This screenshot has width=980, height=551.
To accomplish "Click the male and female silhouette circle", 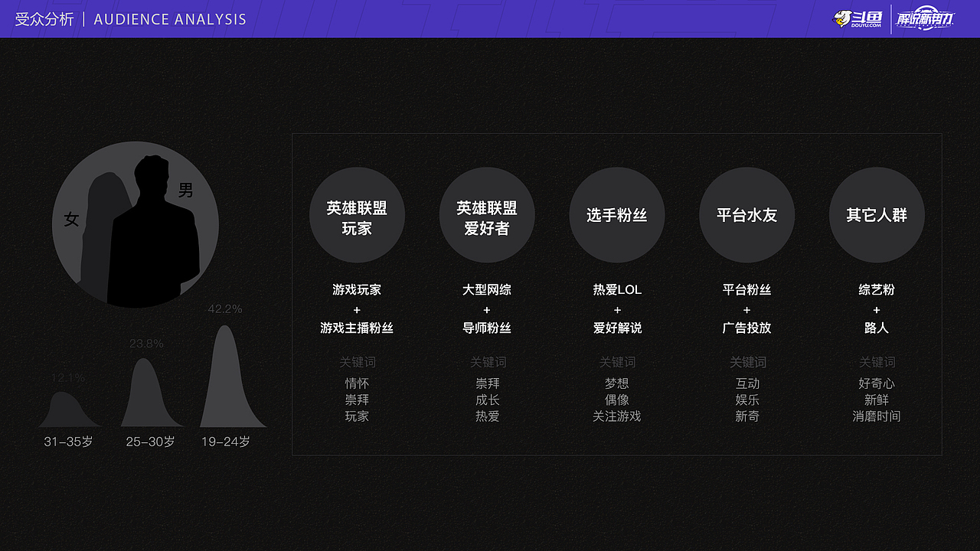I will coord(136,225).
